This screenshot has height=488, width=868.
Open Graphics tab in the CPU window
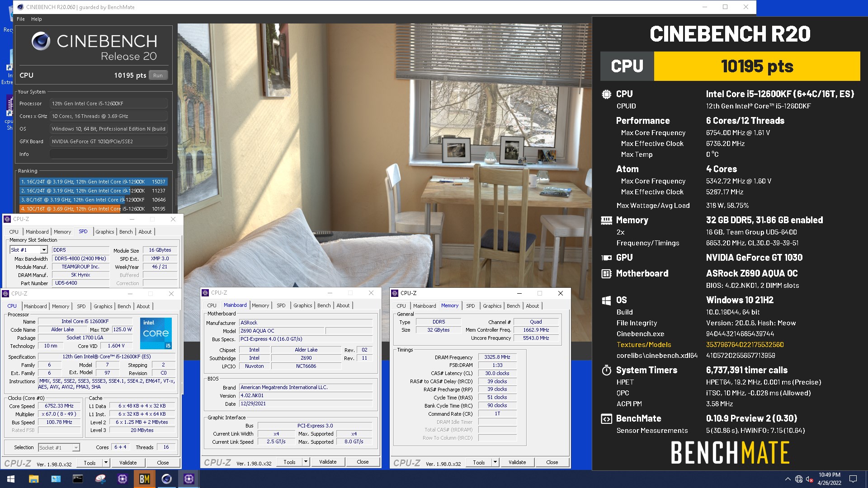103,306
